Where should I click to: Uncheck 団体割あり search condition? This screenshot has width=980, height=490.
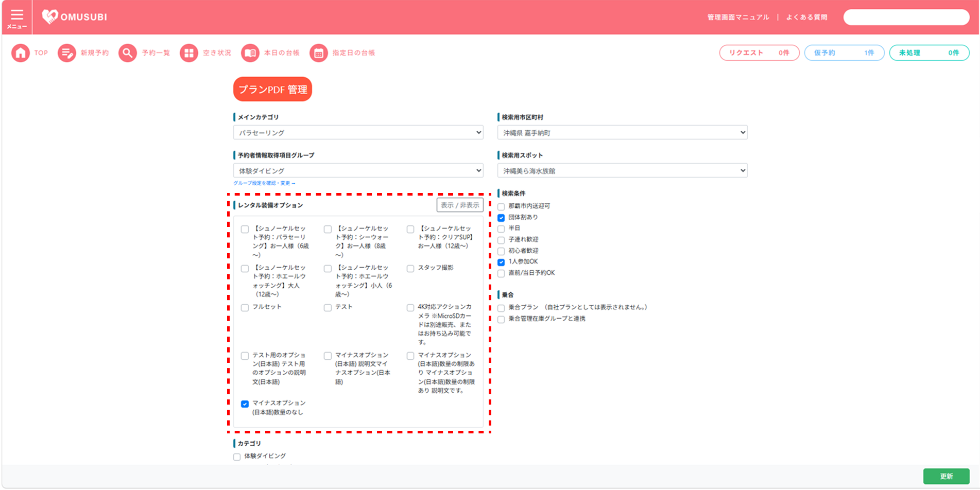click(x=501, y=218)
